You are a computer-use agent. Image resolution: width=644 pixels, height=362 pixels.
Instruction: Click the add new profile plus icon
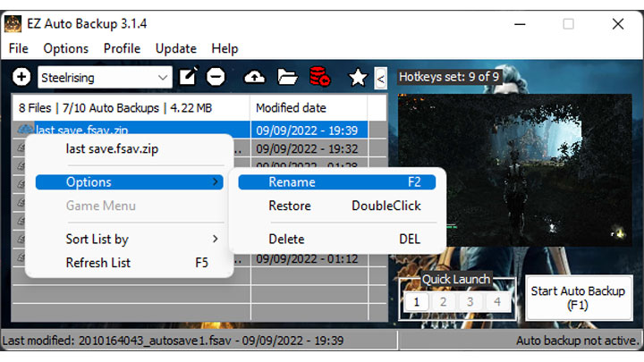click(x=21, y=77)
